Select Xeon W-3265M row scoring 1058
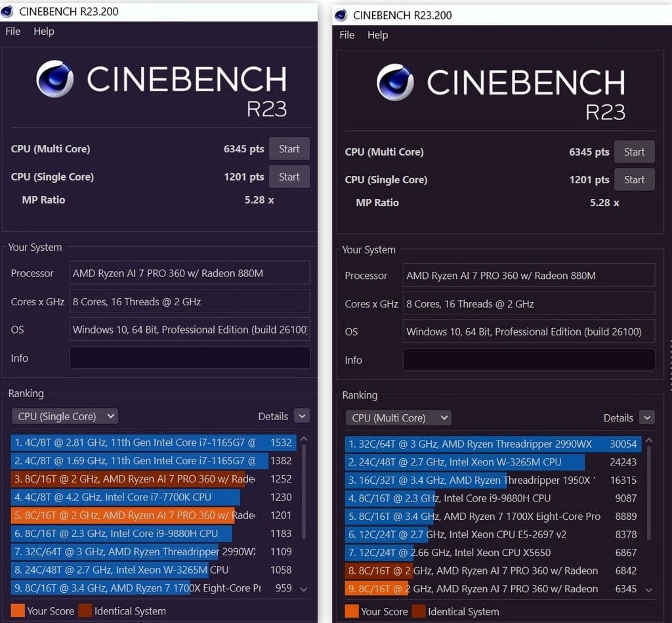The image size is (672, 623). click(x=154, y=570)
